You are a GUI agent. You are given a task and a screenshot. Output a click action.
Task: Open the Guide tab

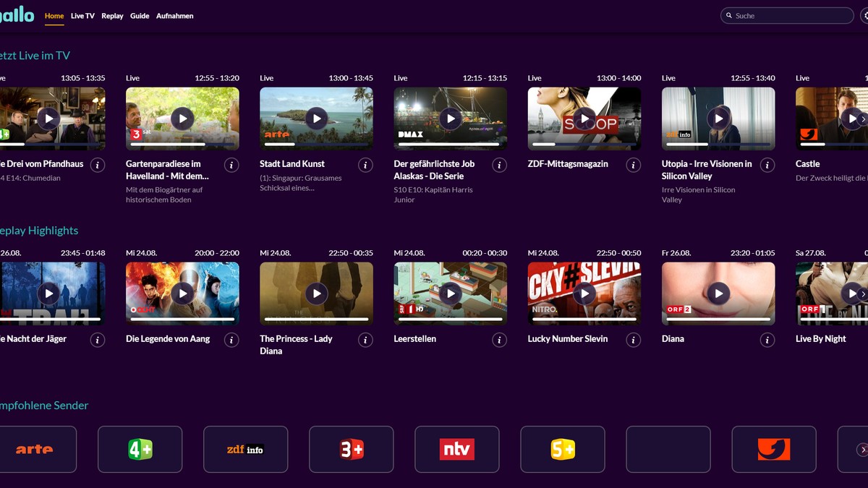point(140,16)
